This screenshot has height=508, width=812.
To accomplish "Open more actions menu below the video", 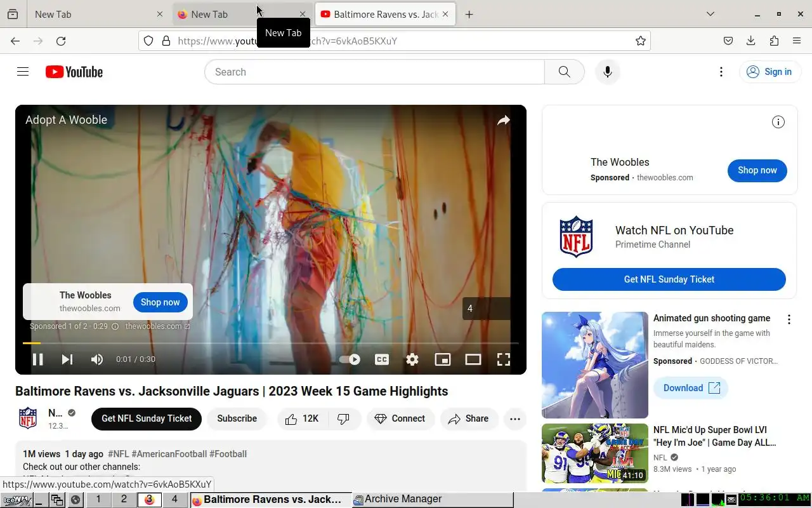I will 515,418.
